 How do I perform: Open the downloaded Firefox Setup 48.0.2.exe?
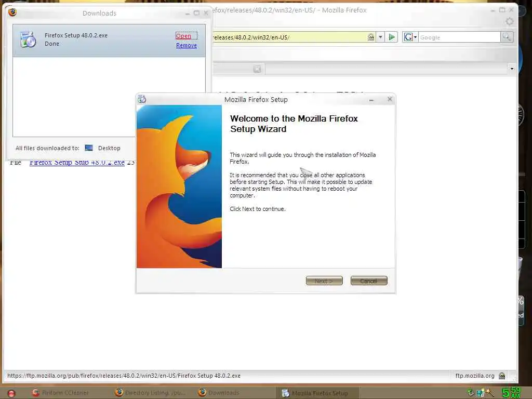pyautogui.click(x=183, y=36)
